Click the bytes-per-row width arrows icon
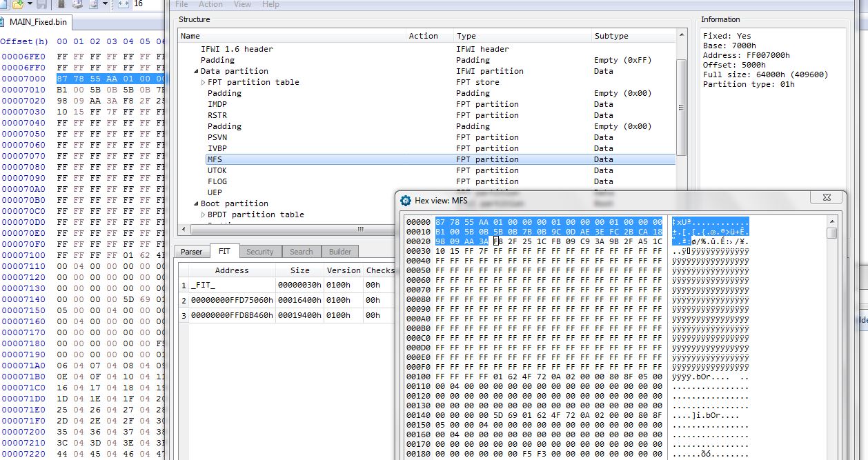Screen dimensions: 868x460 coord(124,4)
